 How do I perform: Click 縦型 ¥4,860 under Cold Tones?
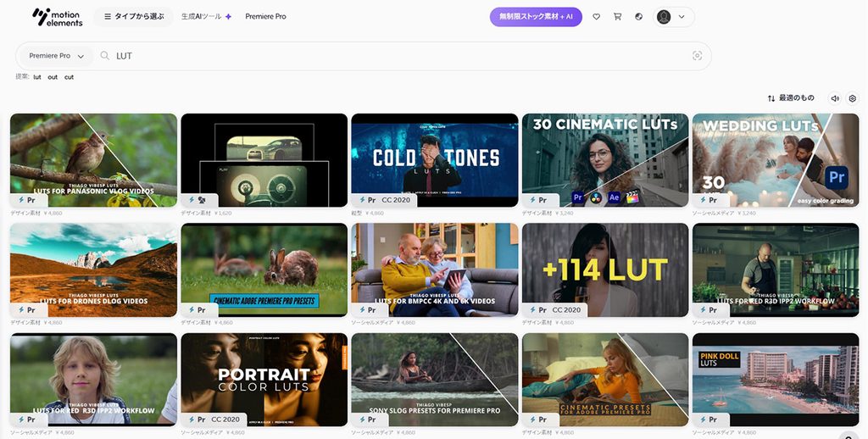[368, 213]
